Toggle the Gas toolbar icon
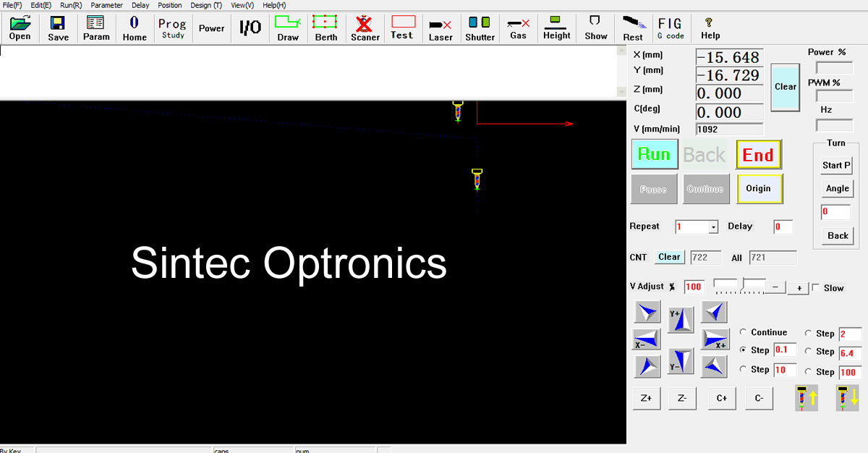Screen dimensions: 868x453 click(519, 28)
